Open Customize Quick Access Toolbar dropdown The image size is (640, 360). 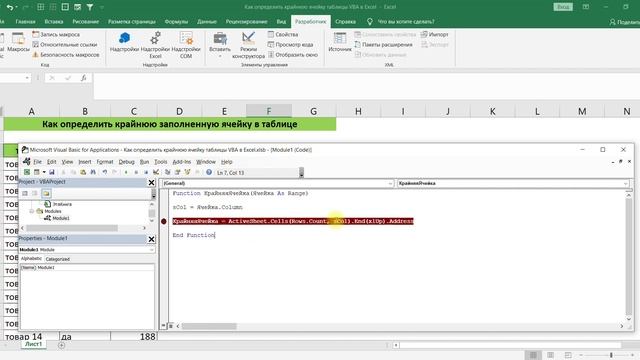click(x=102, y=7)
